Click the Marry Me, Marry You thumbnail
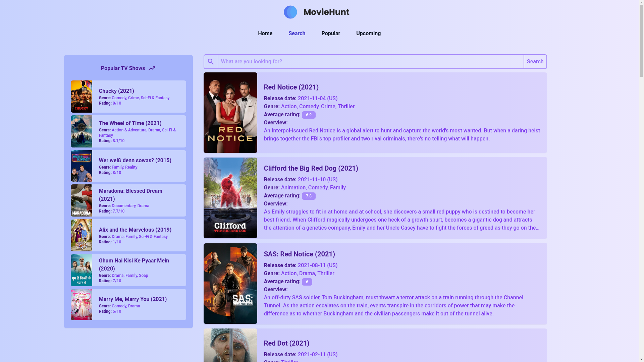 click(x=81, y=304)
